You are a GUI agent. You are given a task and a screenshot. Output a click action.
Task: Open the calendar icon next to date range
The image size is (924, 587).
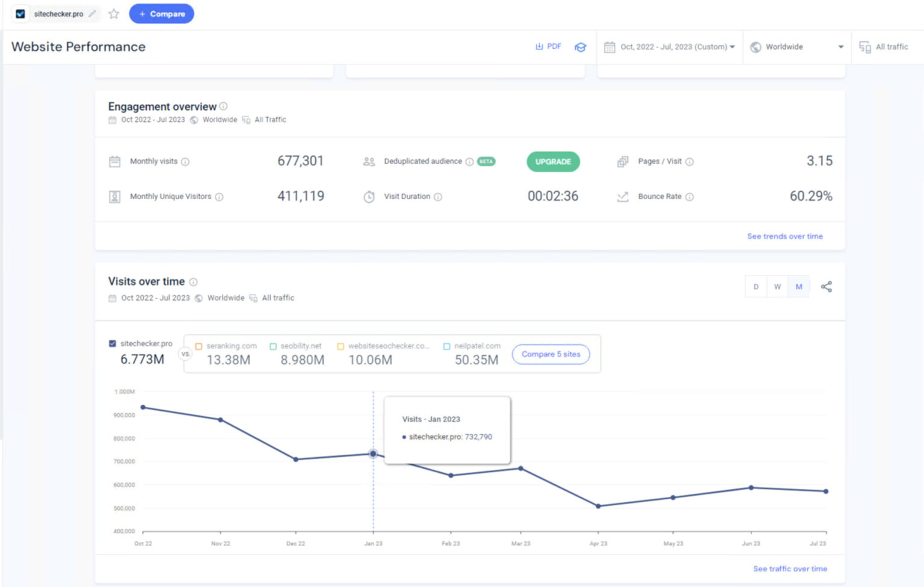610,46
